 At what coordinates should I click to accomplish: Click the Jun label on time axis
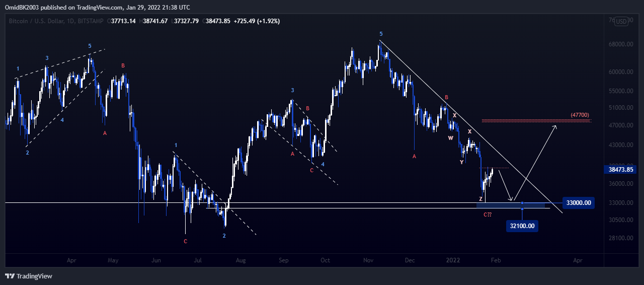(x=156, y=261)
